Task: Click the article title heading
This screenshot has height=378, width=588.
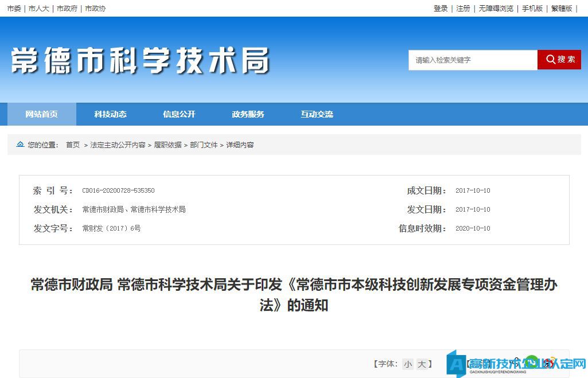Action: tap(294, 295)
